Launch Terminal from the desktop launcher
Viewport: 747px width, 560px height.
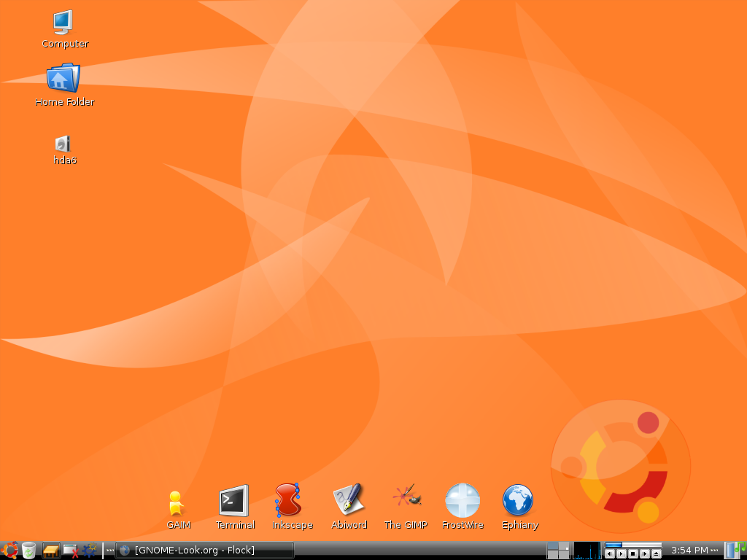point(235,507)
